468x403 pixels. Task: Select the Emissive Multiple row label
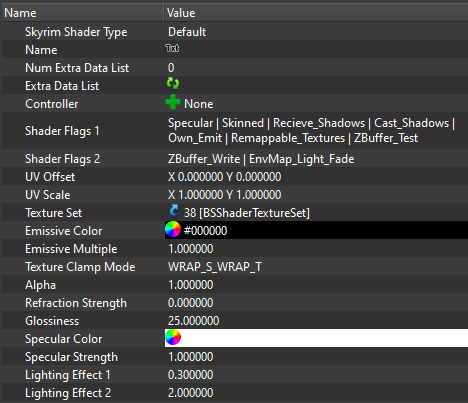tap(71, 249)
